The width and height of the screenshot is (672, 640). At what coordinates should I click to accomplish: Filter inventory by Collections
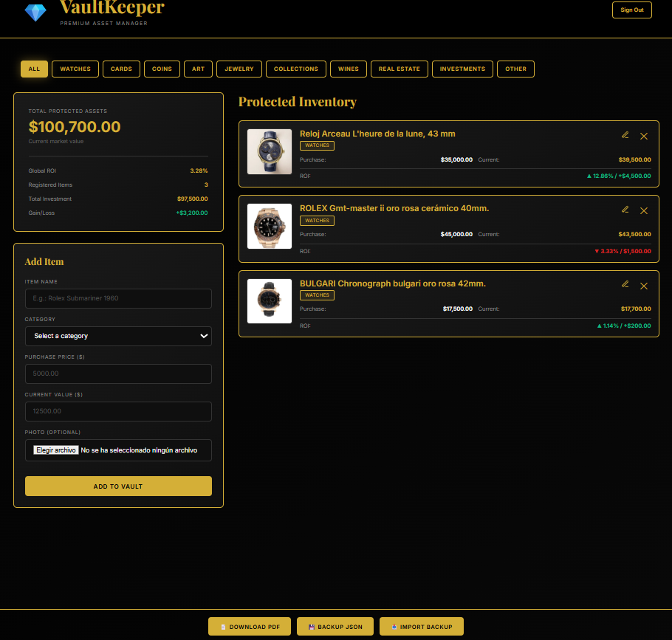[x=296, y=69]
